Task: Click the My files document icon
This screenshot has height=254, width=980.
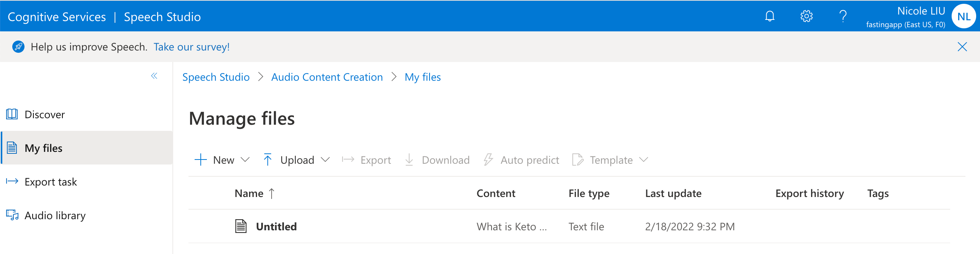Action: click(12, 148)
